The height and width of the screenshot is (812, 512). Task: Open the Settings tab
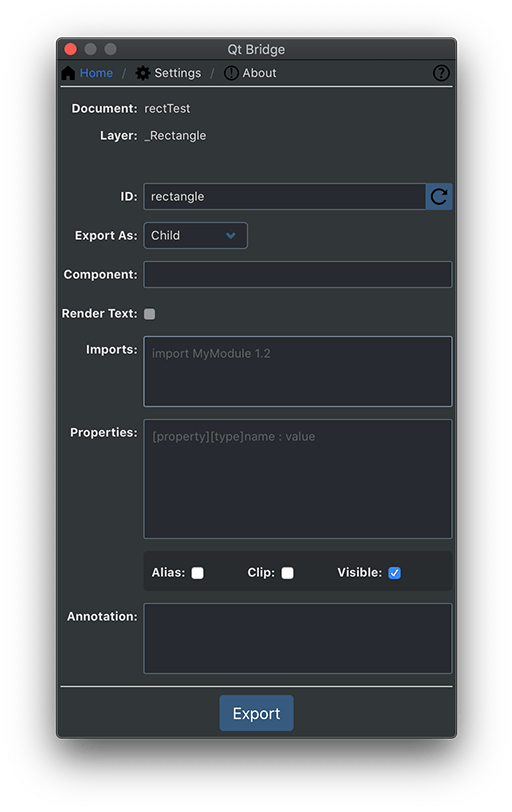pyautogui.click(x=178, y=73)
